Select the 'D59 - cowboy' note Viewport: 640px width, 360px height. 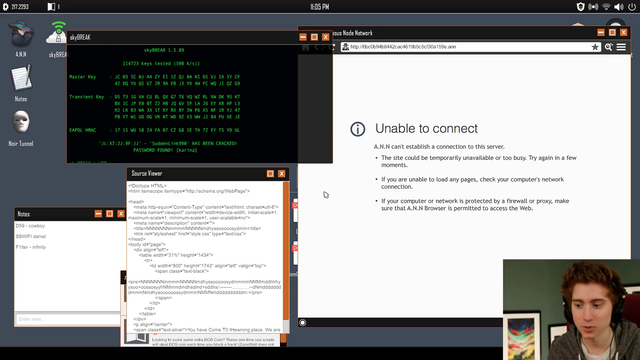30,226
